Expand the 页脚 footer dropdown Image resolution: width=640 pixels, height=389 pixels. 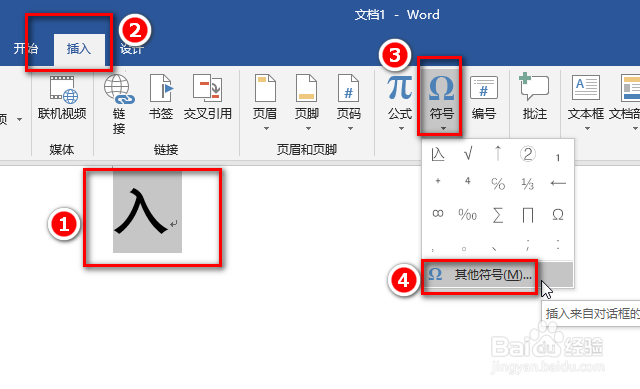[x=309, y=129]
